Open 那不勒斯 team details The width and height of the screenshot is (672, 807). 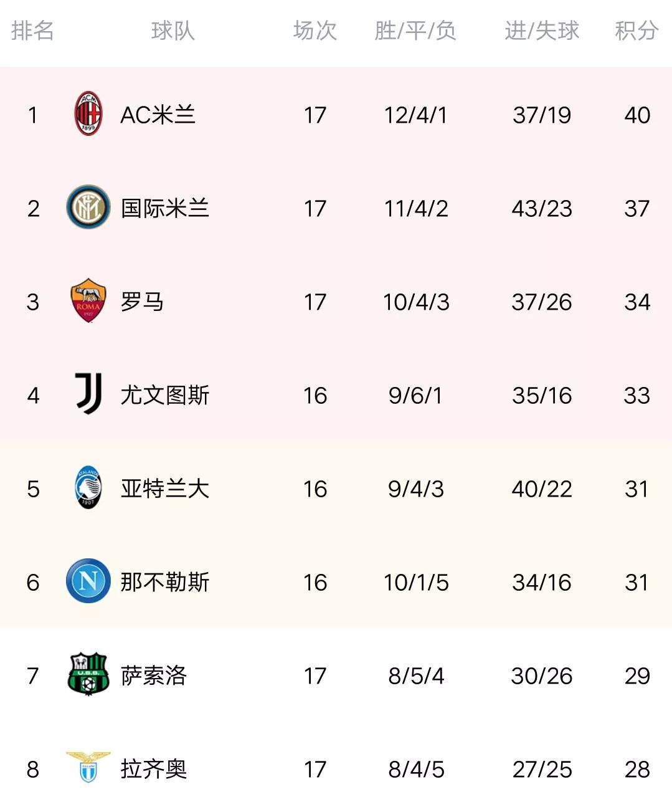[x=165, y=582]
